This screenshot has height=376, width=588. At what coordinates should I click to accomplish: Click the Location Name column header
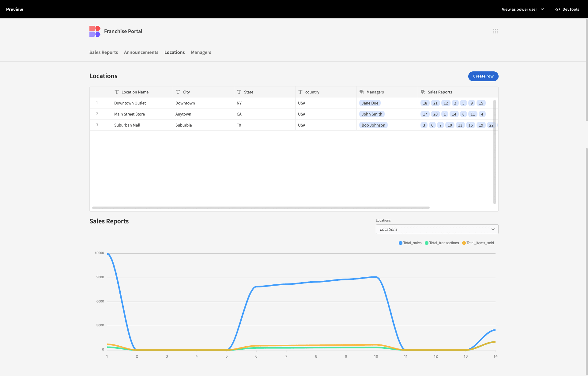tap(142, 92)
